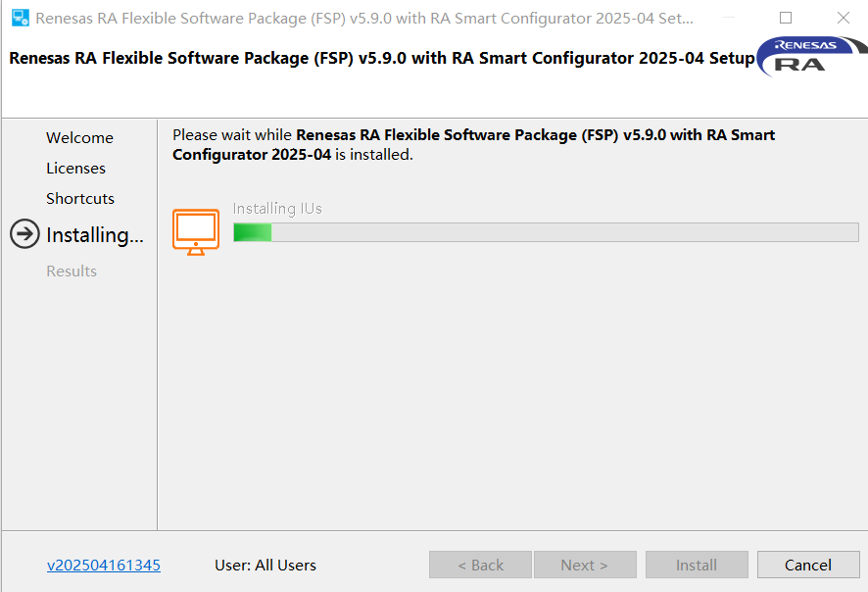Select the Installing... step
Image resolution: width=868 pixels, height=592 pixels.
pyautogui.click(x=94, y=235)
